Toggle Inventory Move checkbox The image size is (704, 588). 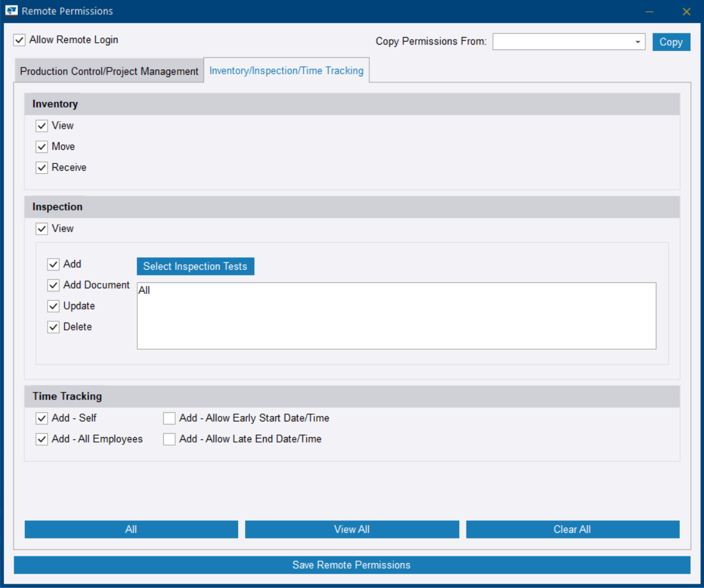point(41,147)
